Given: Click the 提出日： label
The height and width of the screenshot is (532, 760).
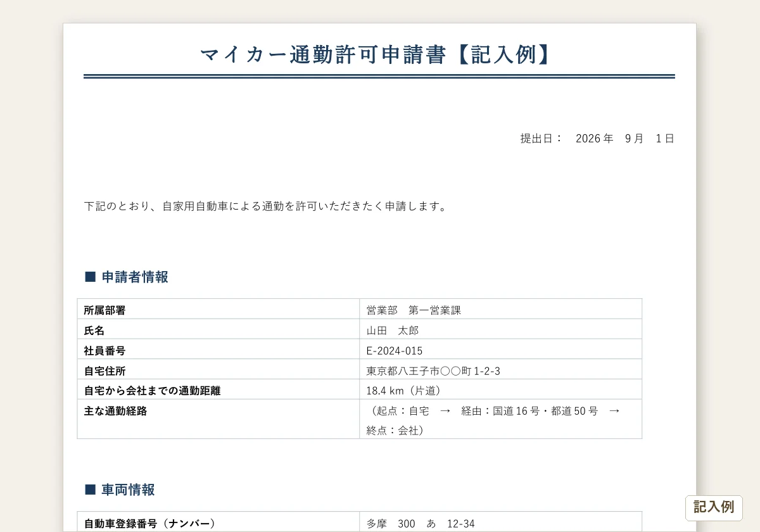Looking at the screenshot, I should click(541, 138).
